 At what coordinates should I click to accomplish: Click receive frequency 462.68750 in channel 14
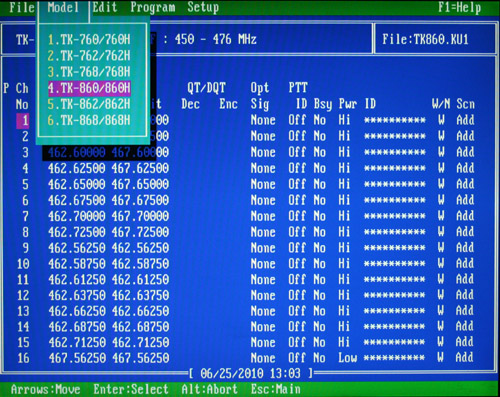coord(77,327)
